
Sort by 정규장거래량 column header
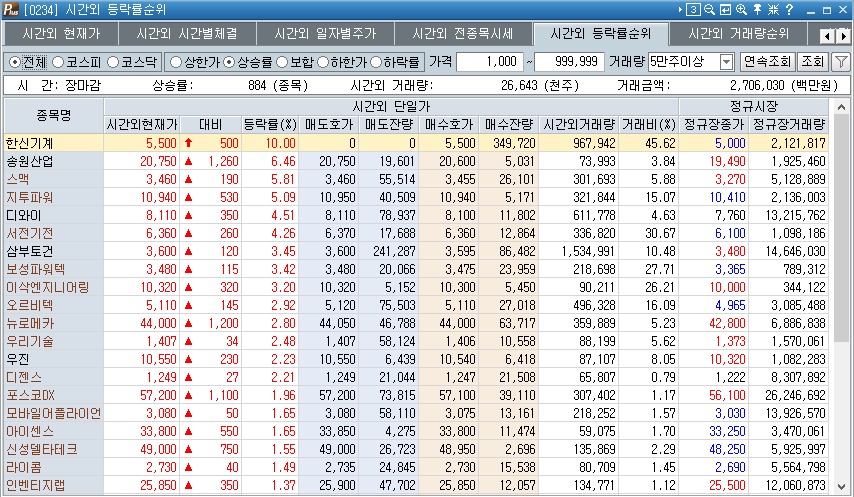pyautogui.click(x=789, y=125)
